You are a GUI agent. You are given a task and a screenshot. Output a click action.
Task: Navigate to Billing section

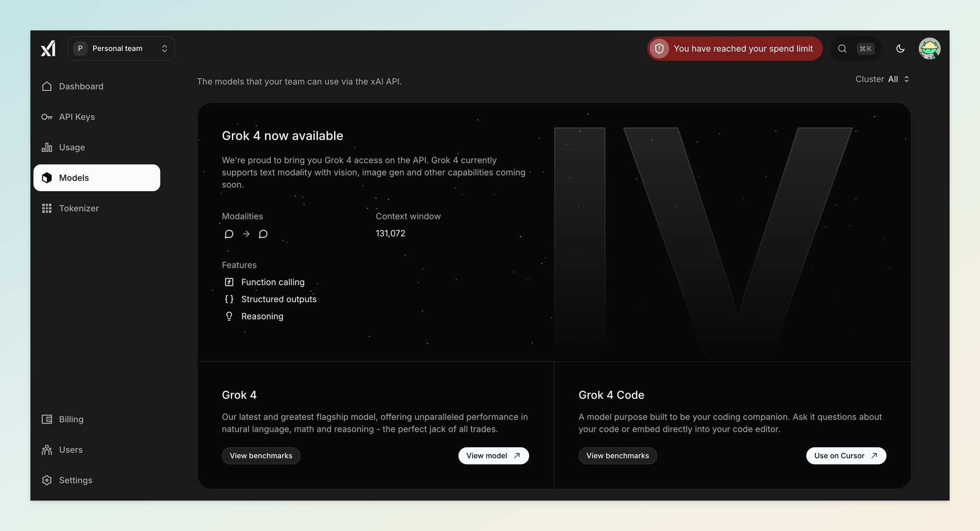[x=71, y=419]
